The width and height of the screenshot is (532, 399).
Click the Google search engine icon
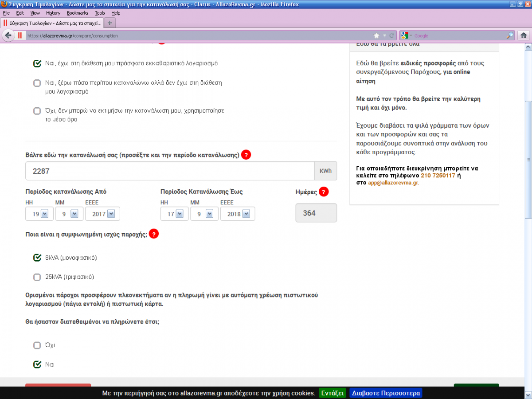pyautogui.click(x=404, y=35)
